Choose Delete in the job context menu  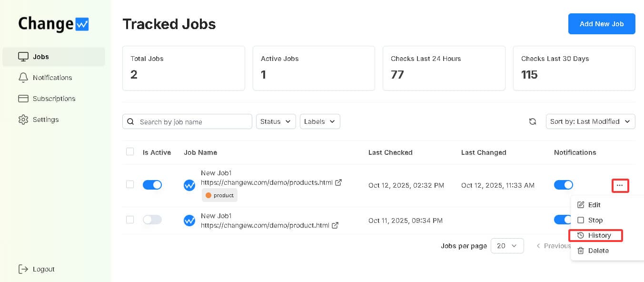598,251
